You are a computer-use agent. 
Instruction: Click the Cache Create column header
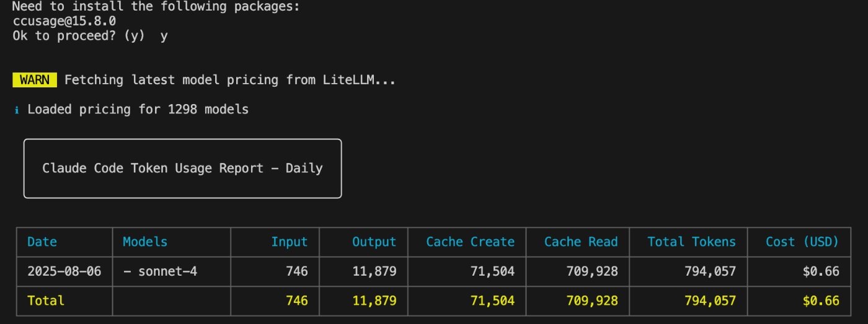471,242
